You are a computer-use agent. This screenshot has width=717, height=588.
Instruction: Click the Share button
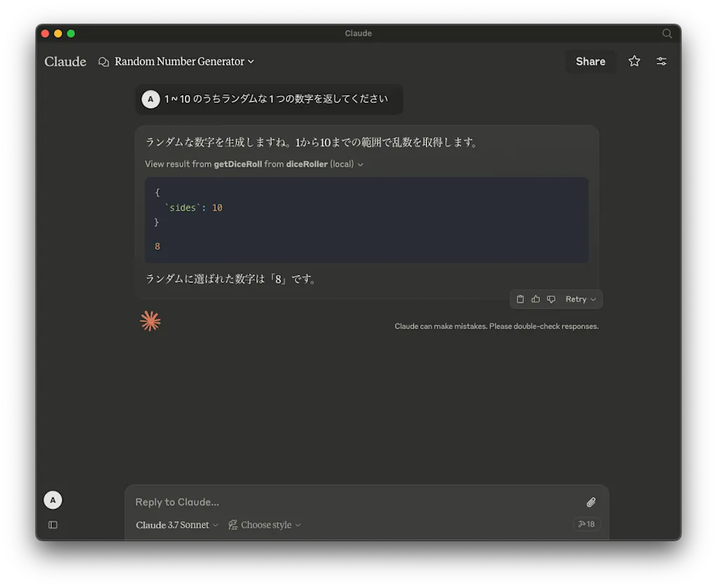(x=590, y=62)
